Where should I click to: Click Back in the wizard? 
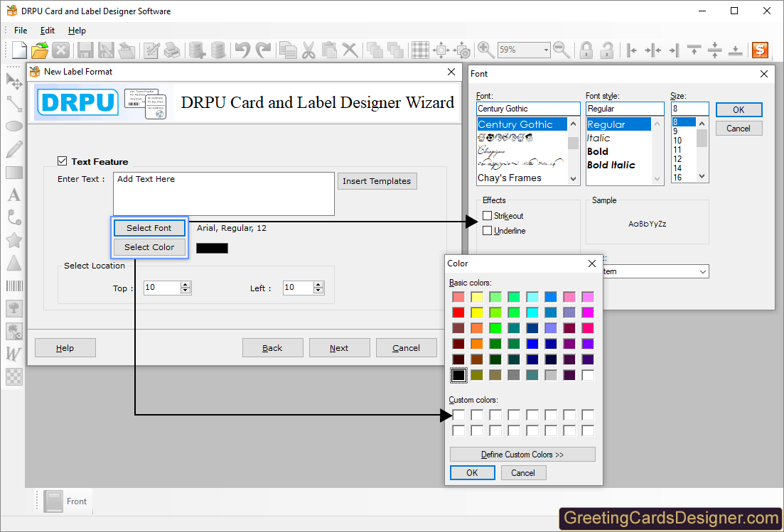[x=272, y=347]
